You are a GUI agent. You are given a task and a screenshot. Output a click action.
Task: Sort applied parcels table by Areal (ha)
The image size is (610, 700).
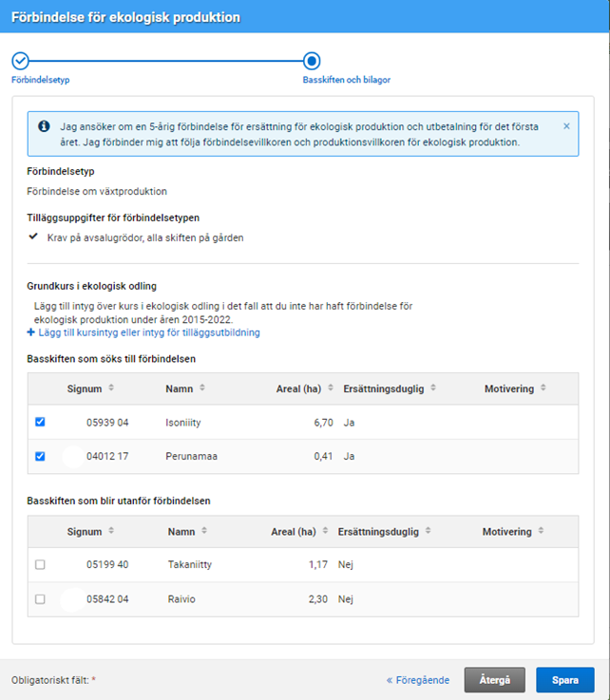(x=331, y=388)
